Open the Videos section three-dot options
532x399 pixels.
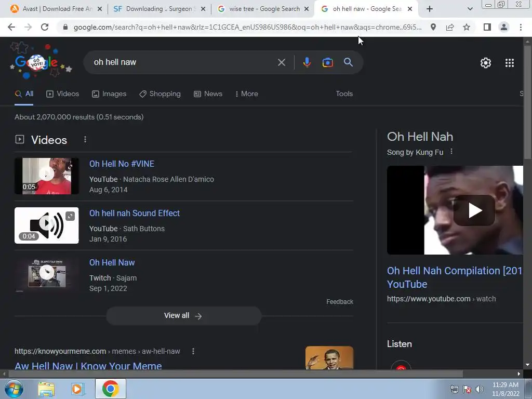pyautogui.click(x=85, y=139)
